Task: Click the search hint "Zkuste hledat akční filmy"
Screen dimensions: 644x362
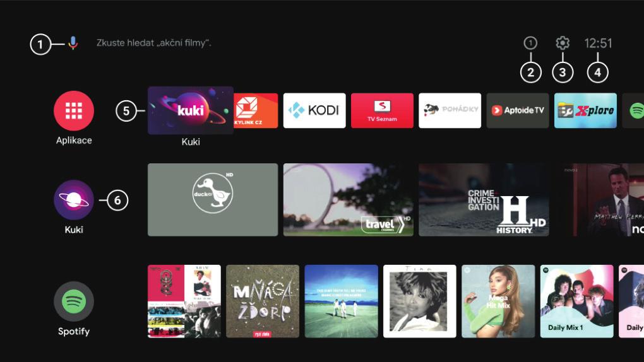Action: pos(153,43)
